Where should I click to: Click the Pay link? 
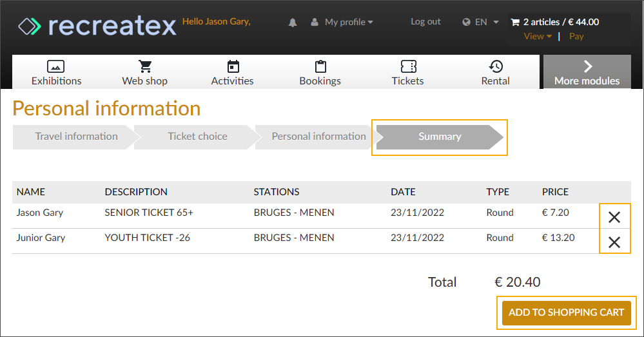(576, 36)
